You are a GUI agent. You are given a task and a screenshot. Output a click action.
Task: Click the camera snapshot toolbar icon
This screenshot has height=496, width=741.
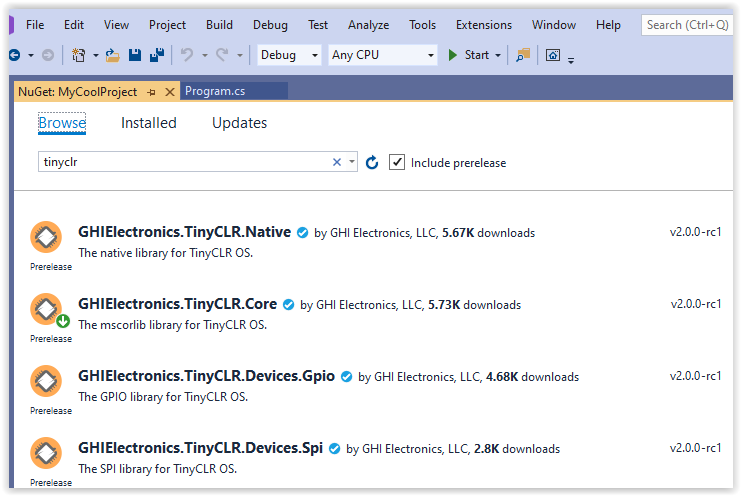point(553,55)
